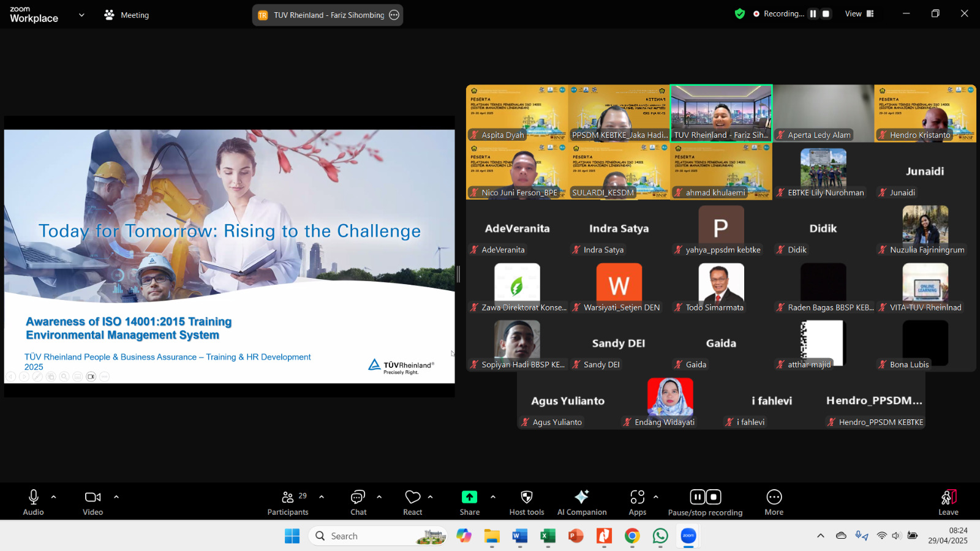Click Pause/stop recording button in toolbar
This screenshot has width=980, height=551.
point(705,503)
